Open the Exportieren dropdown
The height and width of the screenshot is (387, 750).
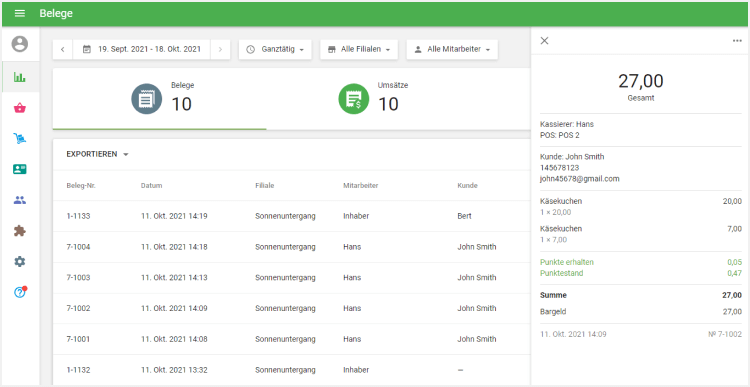[98, 154]
